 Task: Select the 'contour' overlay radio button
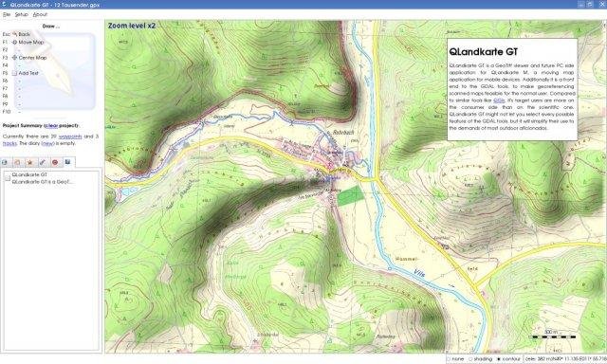click(508, 359)
